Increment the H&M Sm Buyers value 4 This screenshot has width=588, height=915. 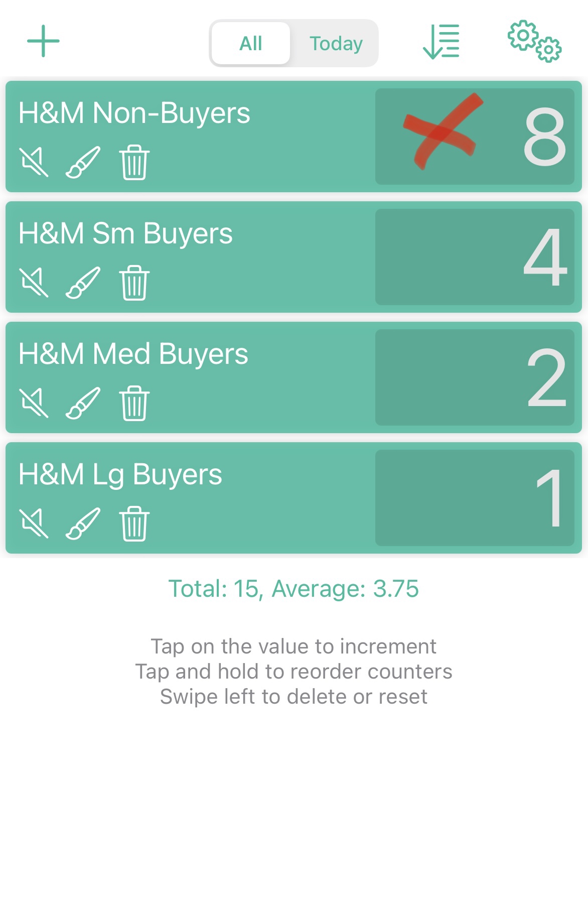click(x=475, y=257)
